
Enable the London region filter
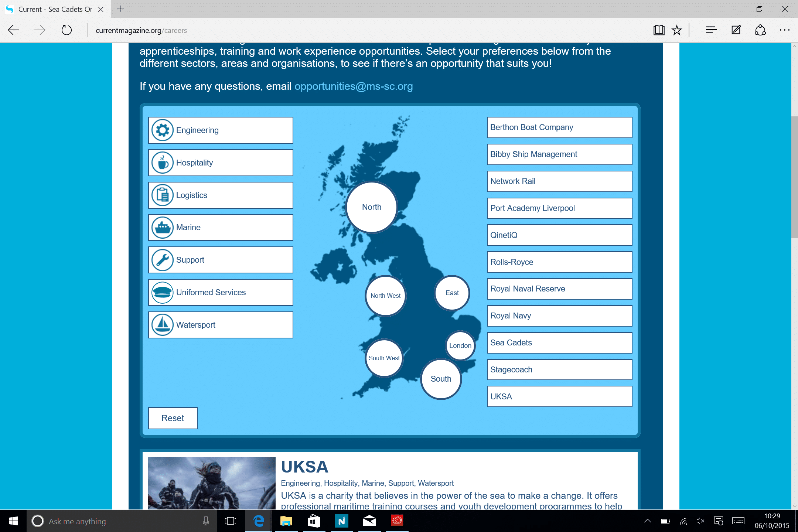click(460, 346)
